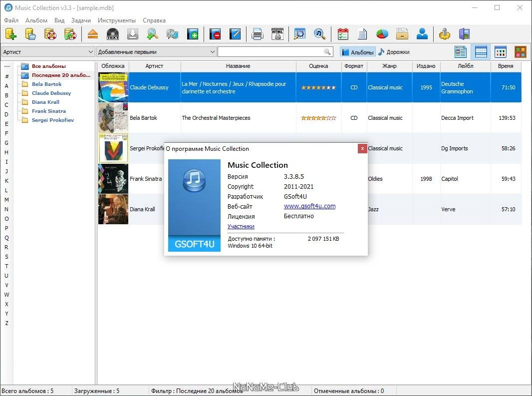
Task: Sort by the Лейбл column header
Action: pos(466,66)
